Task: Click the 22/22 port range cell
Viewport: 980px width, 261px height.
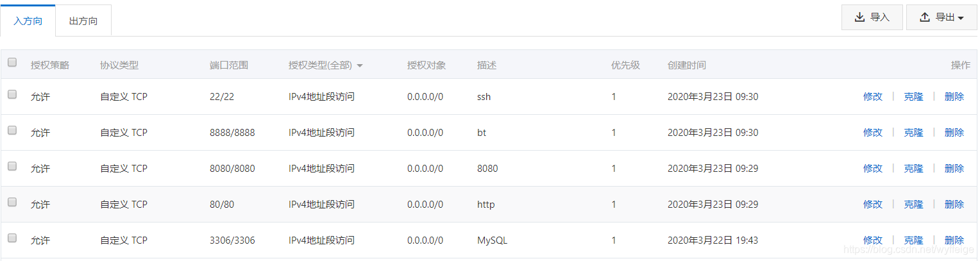Action: (222, 97)
